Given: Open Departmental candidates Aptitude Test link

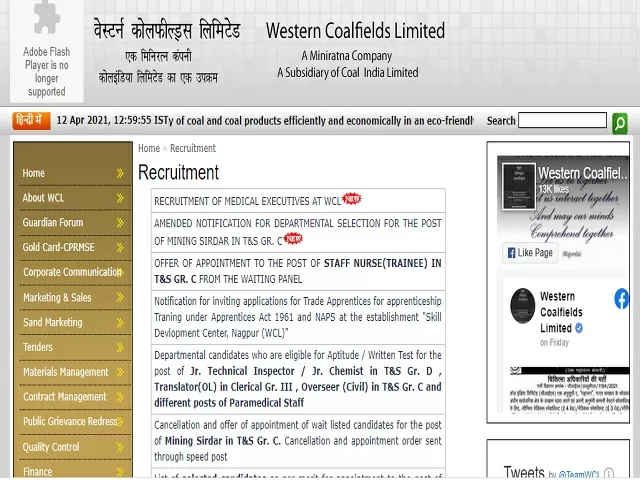Looking at the screenshot, I should coord(298,379).
